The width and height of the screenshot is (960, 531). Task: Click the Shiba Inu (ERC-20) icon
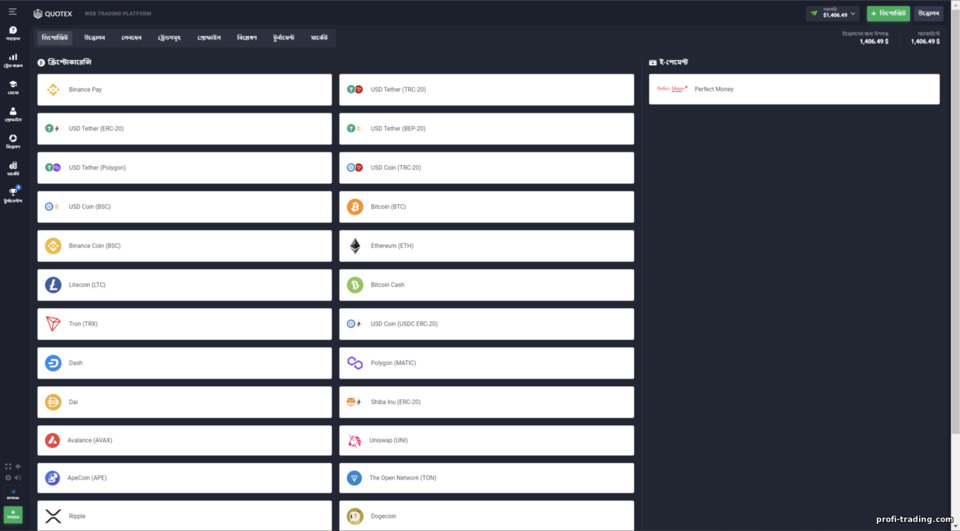click(354, 402)
